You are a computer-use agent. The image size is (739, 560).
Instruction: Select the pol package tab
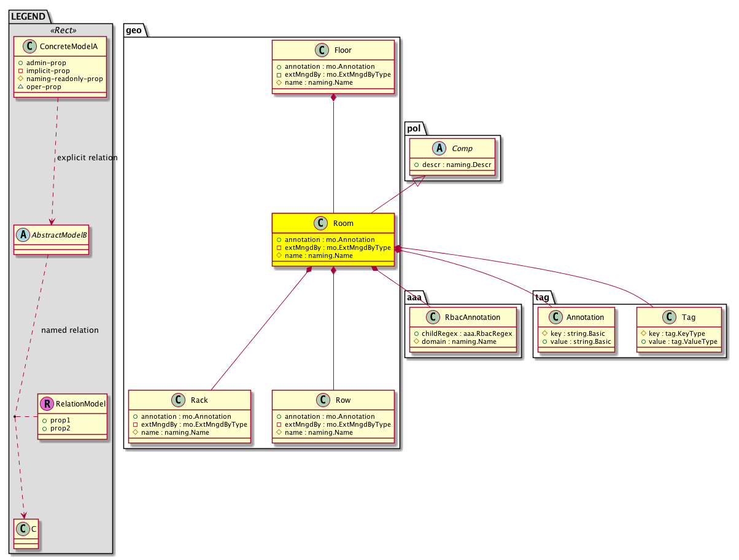coord(414,128)
